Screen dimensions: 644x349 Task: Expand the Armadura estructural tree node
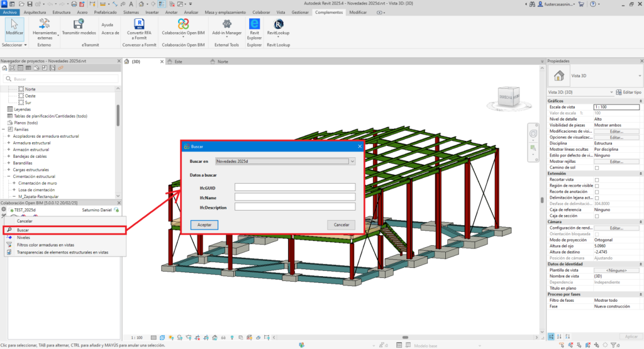(9, 143)
